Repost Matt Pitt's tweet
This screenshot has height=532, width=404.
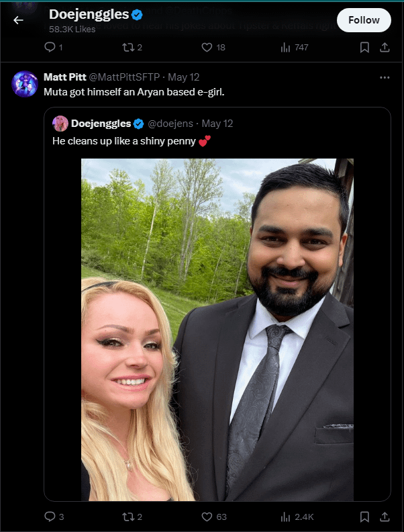tap(132, 517)
